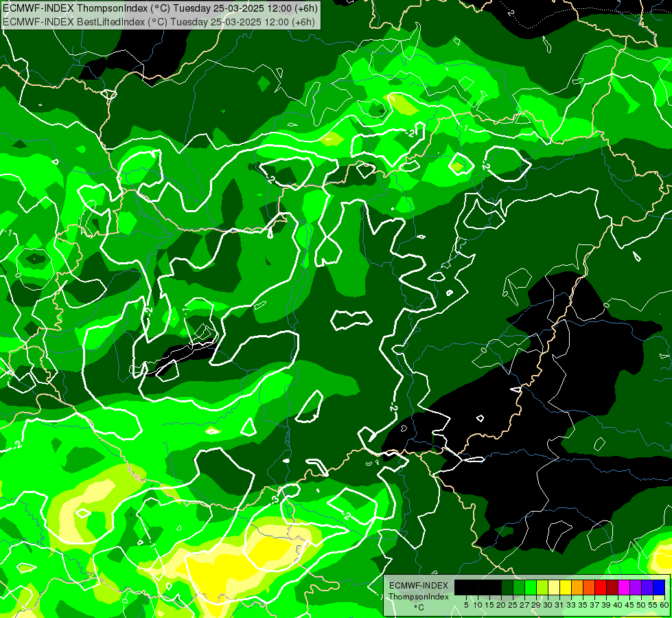Click legend scale value 50

pyautogui.click(x=641, y=605)
